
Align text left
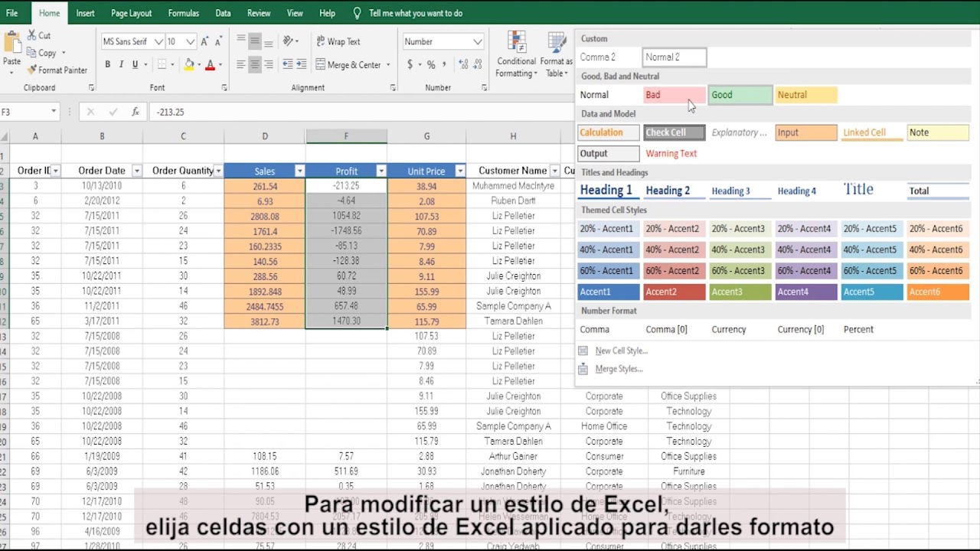241,65
